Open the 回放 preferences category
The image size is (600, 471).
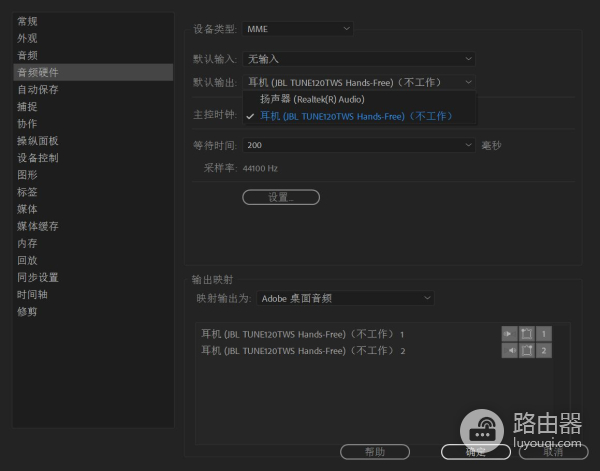click(x=93, y=260)
